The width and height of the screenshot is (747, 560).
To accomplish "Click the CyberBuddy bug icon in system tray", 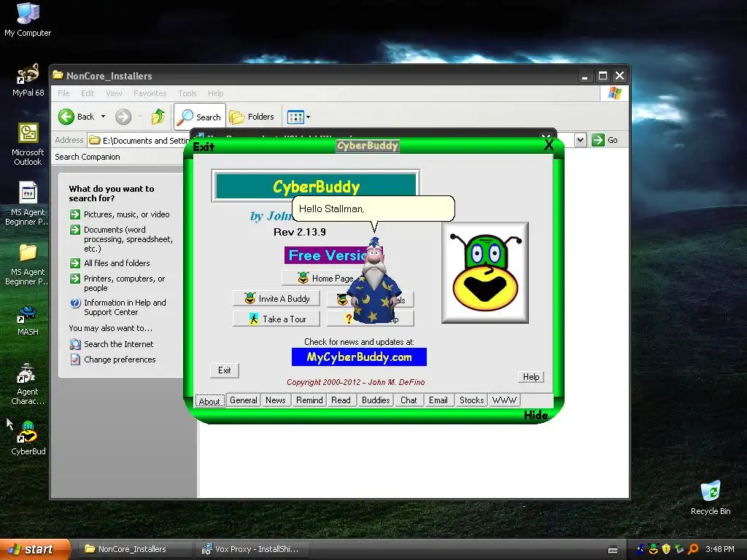I will [653, 549].
